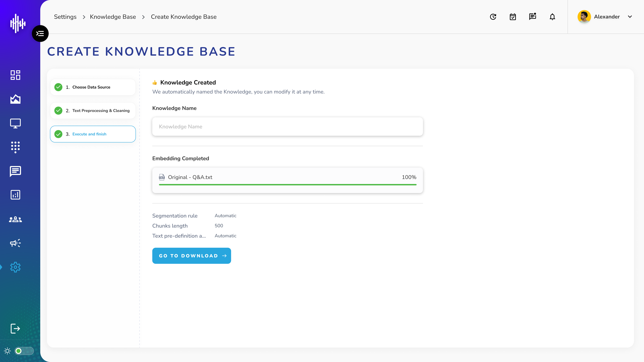The height and width of the screenshot is (362, 644).
Task: Open the history clock icon in header
Action: (x=493, y=17)
